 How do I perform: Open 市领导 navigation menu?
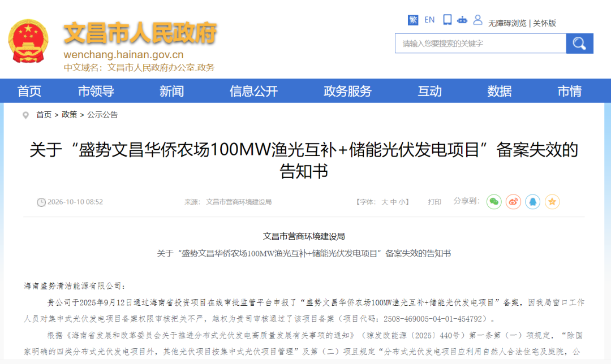pos(96,91)
